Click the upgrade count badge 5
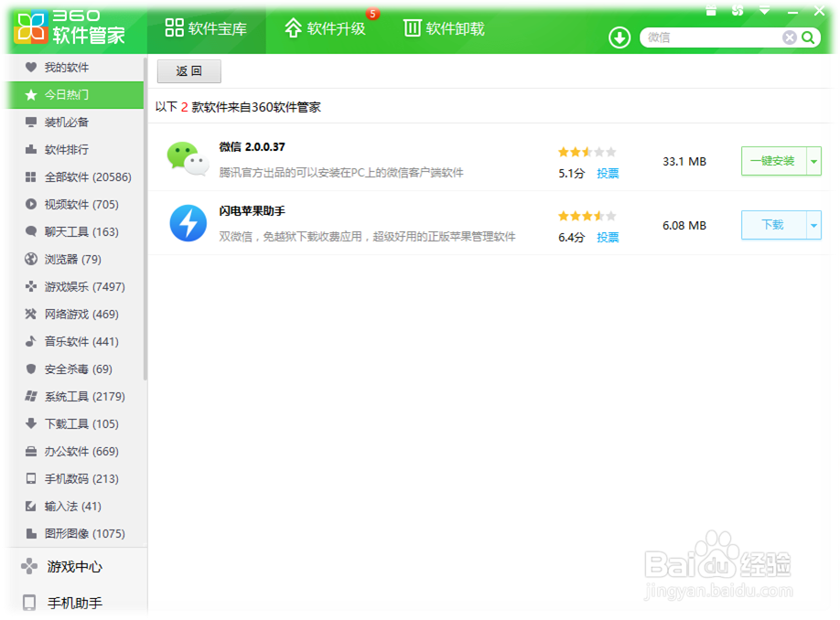This screenshot has width=840, height=620. click(x=372, y=14)
